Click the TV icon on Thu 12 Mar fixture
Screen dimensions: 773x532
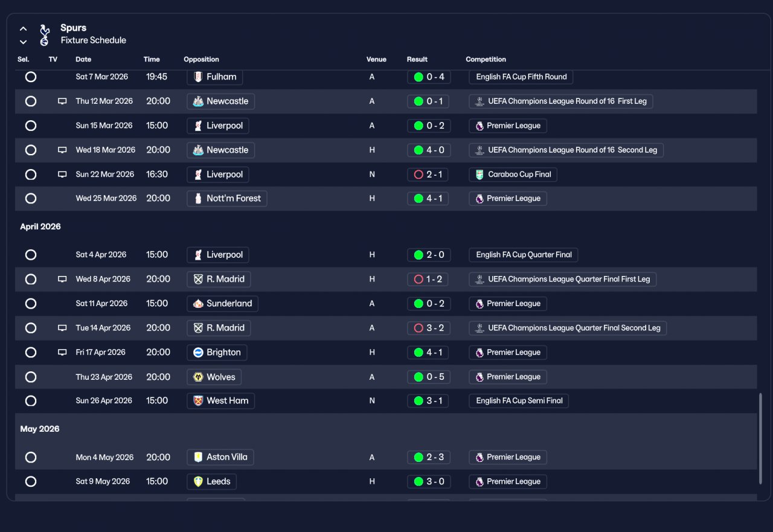click(62, 101)
